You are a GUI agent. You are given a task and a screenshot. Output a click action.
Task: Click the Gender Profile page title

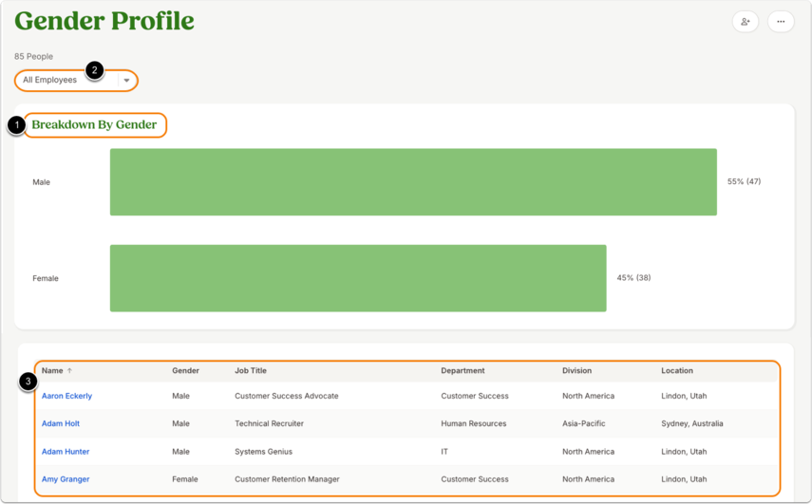coord(104,21)
